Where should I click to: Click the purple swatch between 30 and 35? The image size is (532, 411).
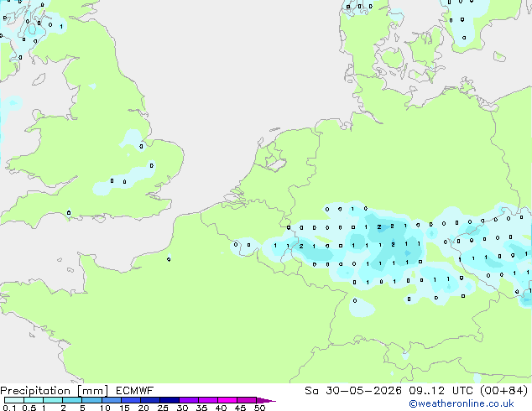188,400
